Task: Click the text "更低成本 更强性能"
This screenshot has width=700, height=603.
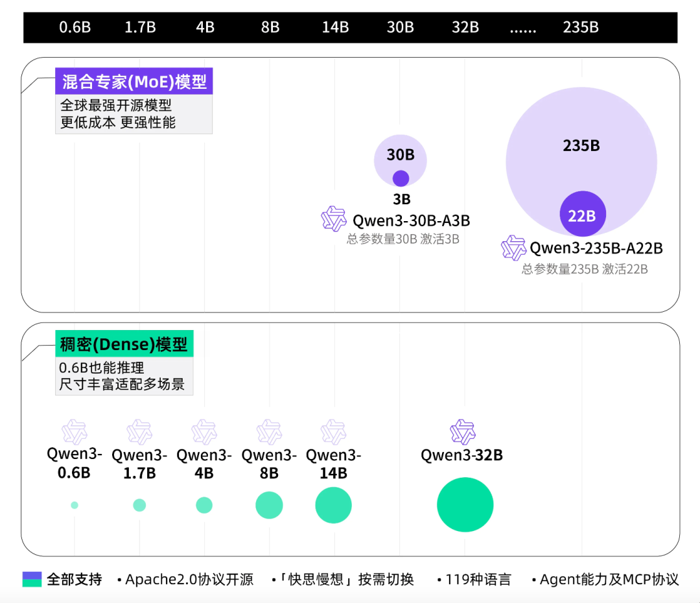Action: point(119,122)
